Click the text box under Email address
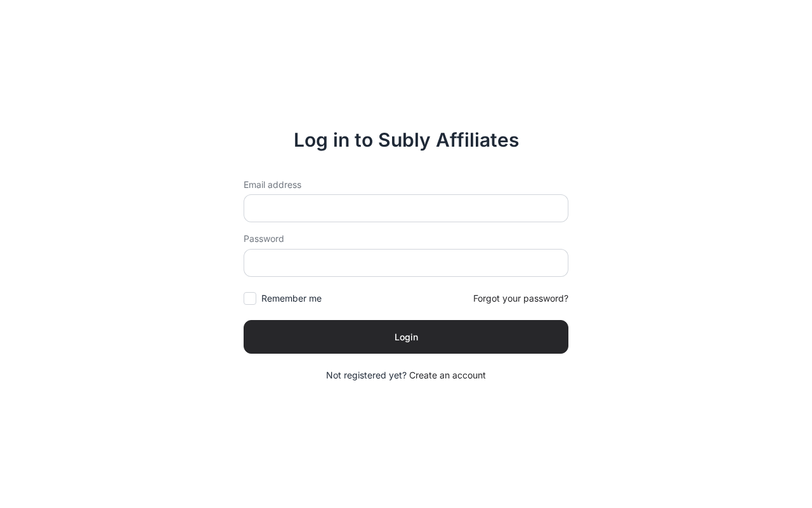This screenshot has width=812, height=508. point(406,208)
